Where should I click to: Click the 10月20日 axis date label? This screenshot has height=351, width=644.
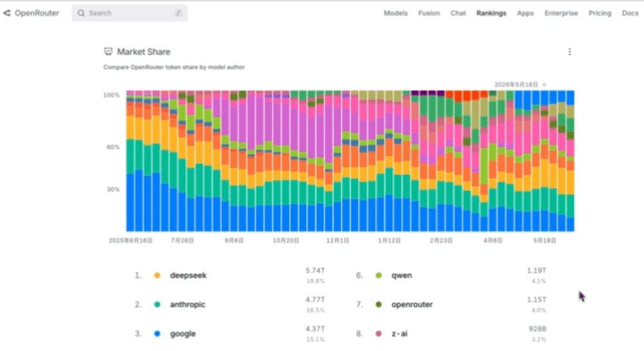[x=286, y=241]
